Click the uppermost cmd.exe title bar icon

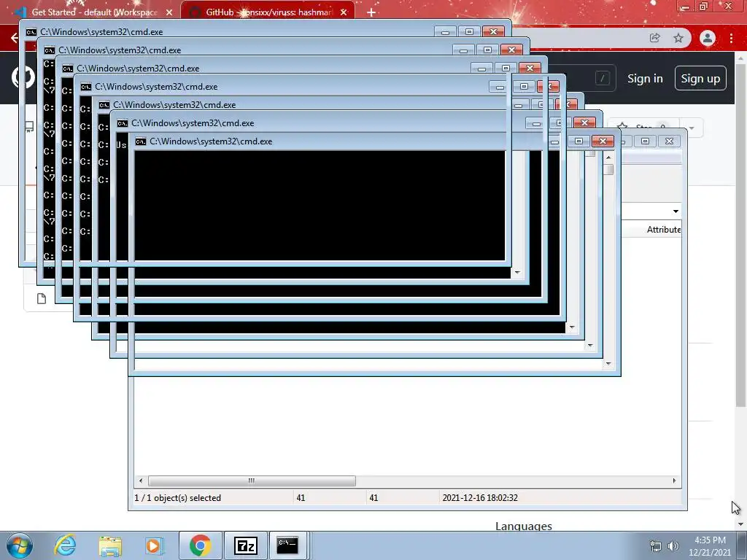coord(31,32)
